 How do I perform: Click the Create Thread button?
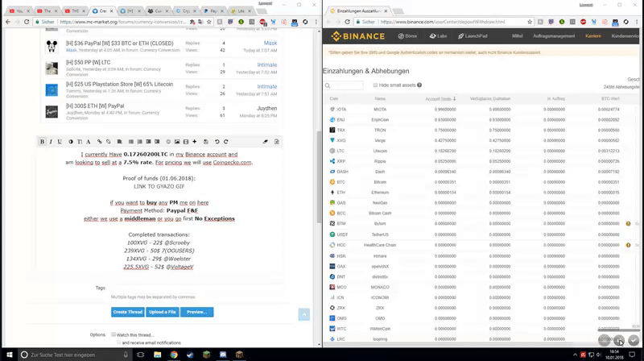(128, 312)
